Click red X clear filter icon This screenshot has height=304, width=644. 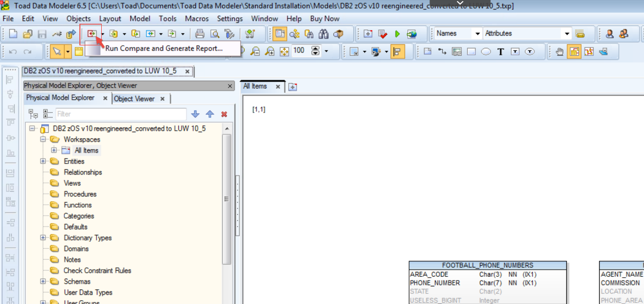pyautogui.click(x=224, y=114)
